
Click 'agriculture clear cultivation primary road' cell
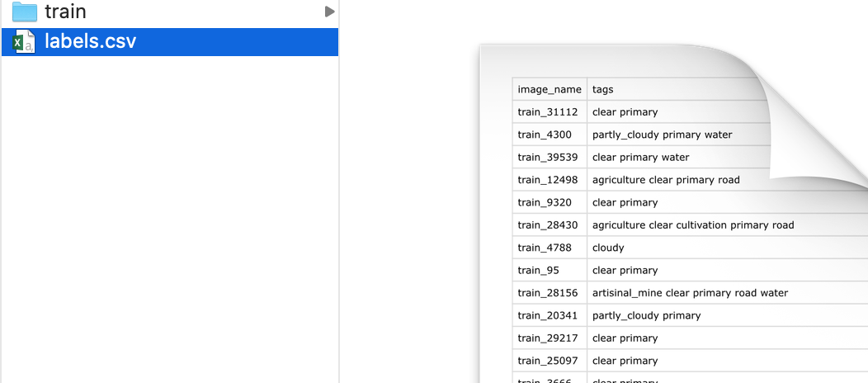(728, 225)
